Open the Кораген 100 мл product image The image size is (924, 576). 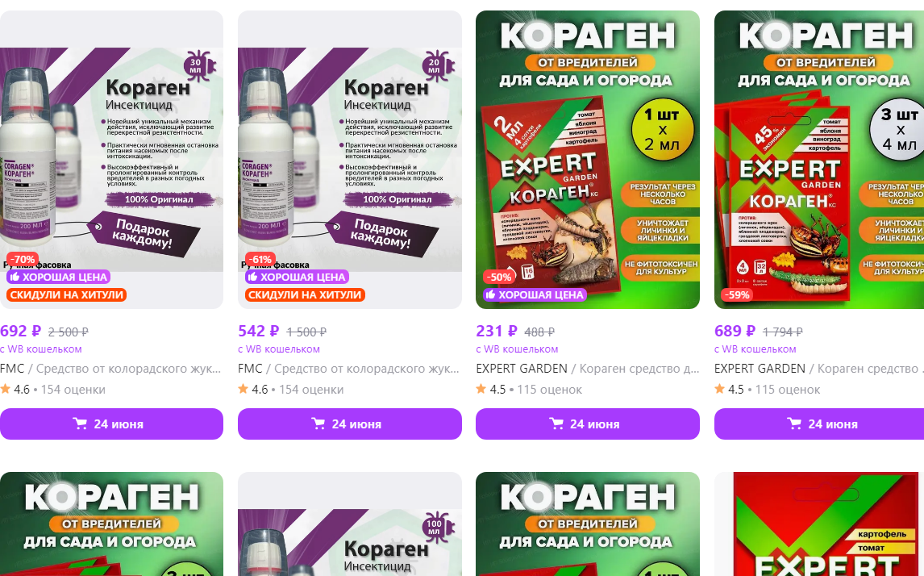tap(349, 524)
